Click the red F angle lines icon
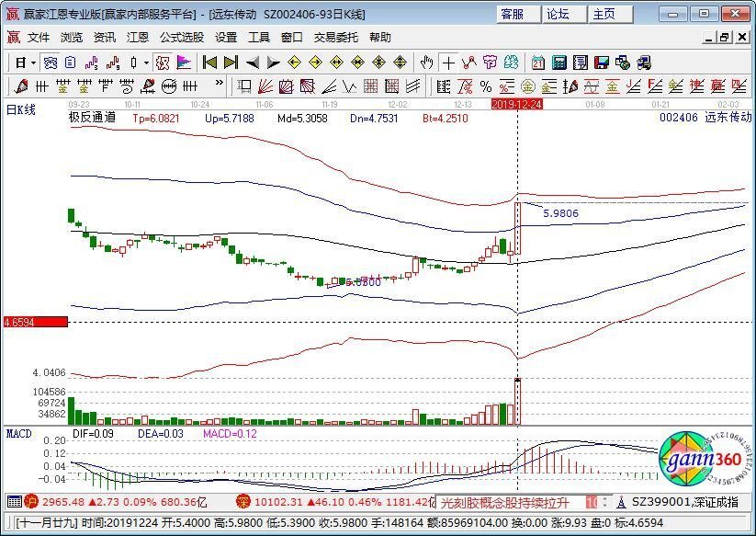This screenshot has width=756, height=536. click(x=655, y=86)
